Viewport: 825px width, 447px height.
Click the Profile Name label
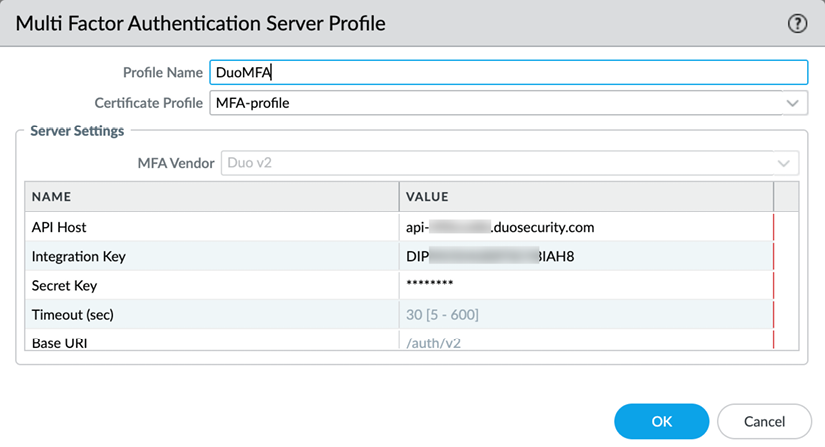click(163, 73)
